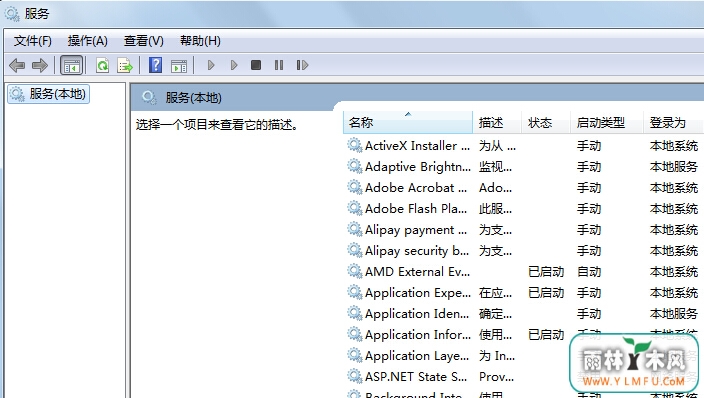Click 自动 startup type of AMD External Events
704x398 pixels.
[x=589, y=271]
